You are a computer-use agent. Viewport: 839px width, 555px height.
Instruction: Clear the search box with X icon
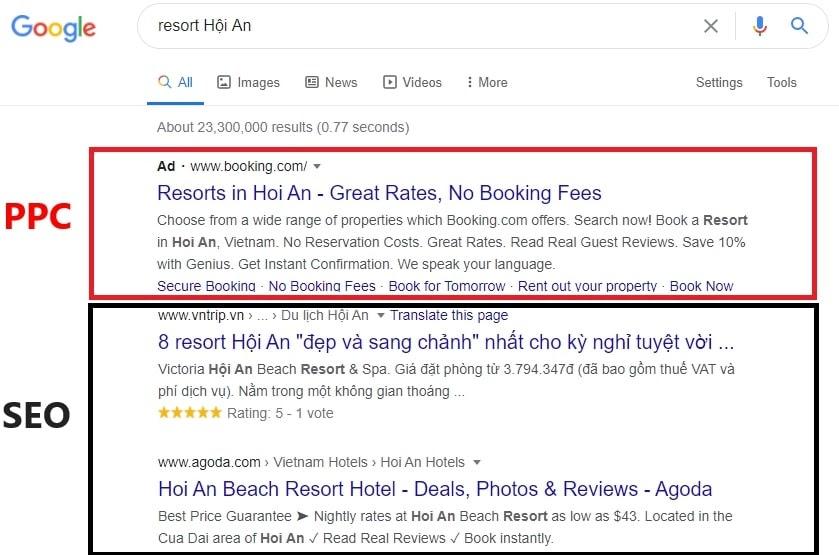(x=711, y=27)
